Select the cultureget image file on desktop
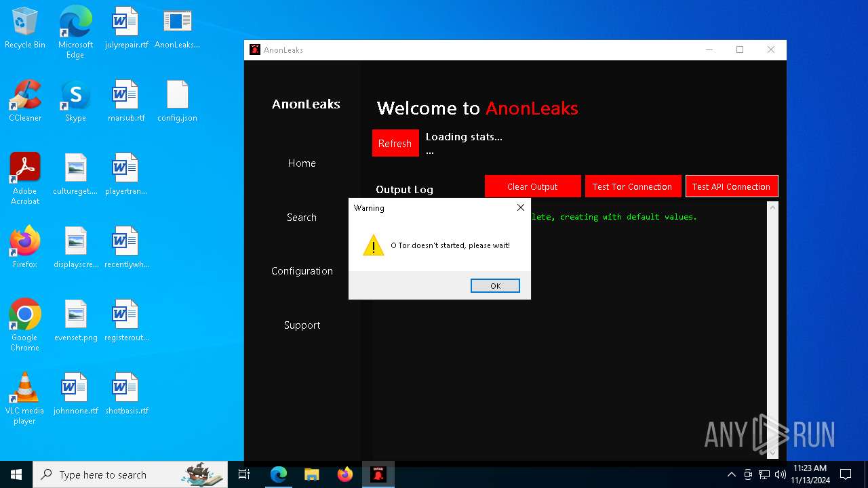The width and height of the screenshot is (868, 488). (75, 175)
